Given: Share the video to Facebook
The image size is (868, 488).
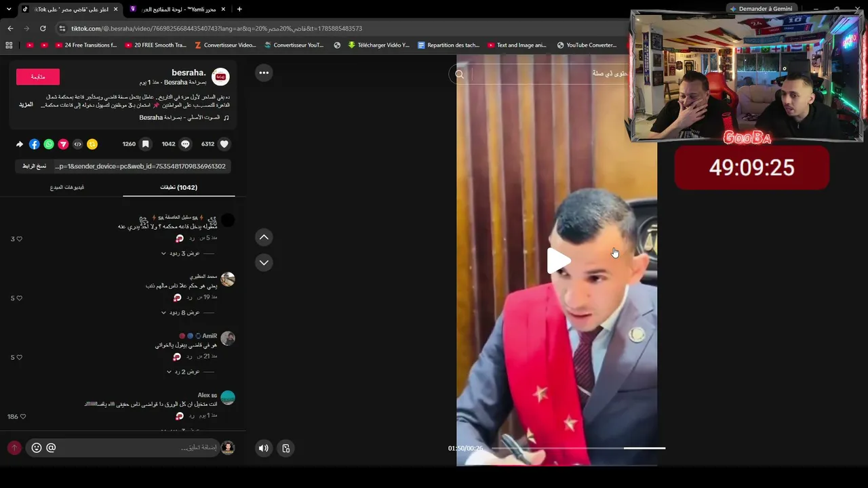Looking at the screenshot, I should click(35, 144).
